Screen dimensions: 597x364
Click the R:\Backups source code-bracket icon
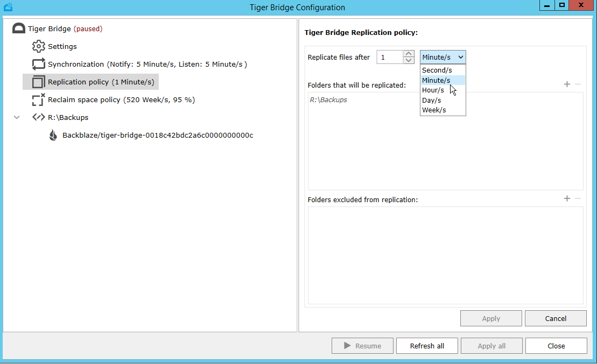[38, 117]
